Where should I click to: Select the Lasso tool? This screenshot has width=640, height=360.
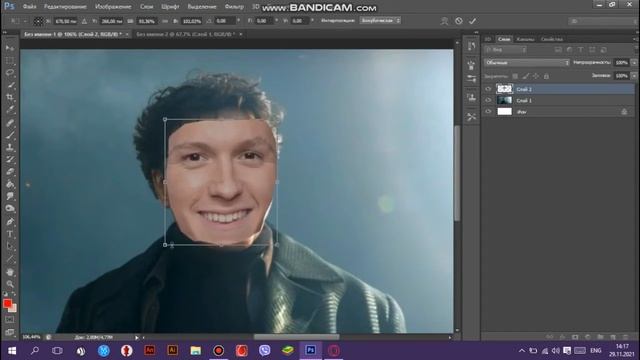click(10, 73)
